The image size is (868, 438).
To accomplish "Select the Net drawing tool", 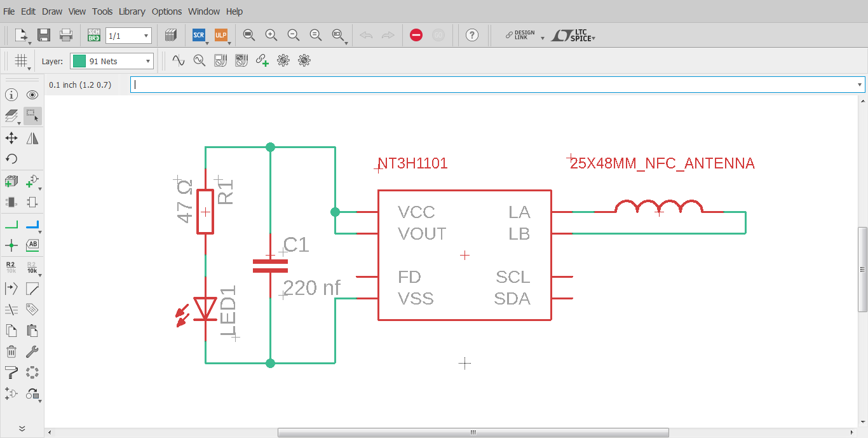I will click(11, 223).
